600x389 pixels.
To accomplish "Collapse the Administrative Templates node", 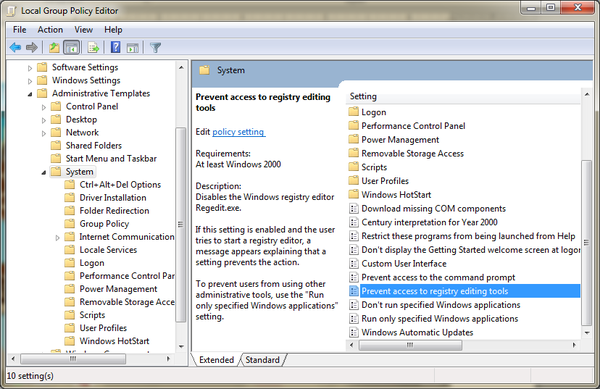I will point(30,94).
